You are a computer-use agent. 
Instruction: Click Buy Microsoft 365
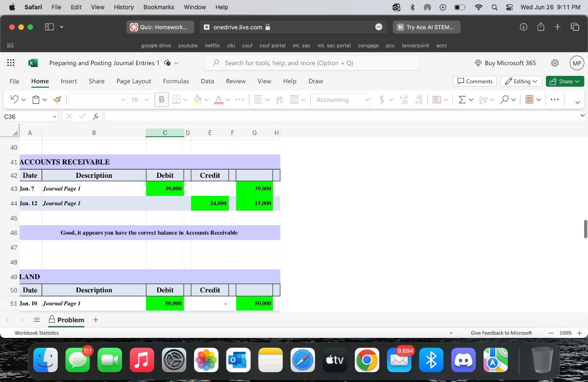505,63
